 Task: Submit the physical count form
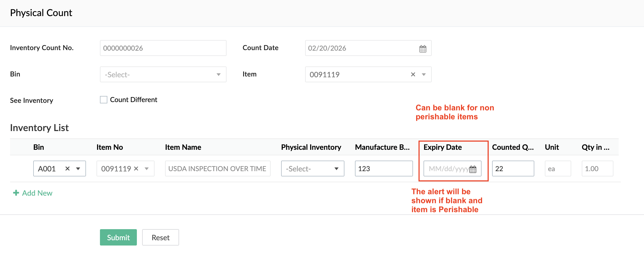[118, 238]
